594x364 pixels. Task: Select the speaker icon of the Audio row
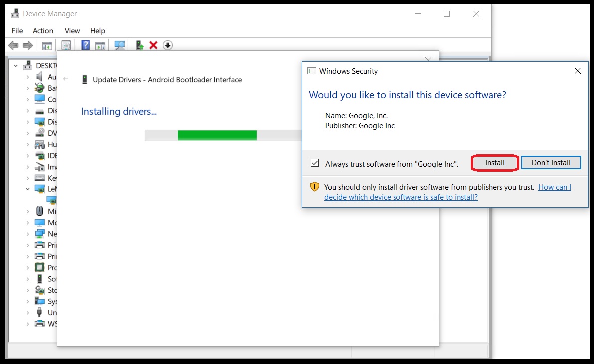(x=39, y=77)
